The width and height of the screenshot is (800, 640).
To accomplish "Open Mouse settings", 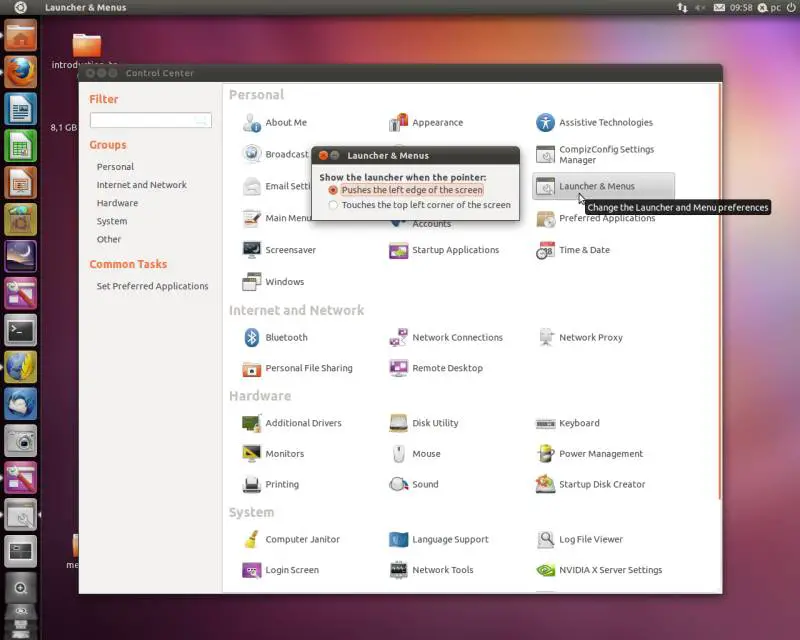I will 415,454.
